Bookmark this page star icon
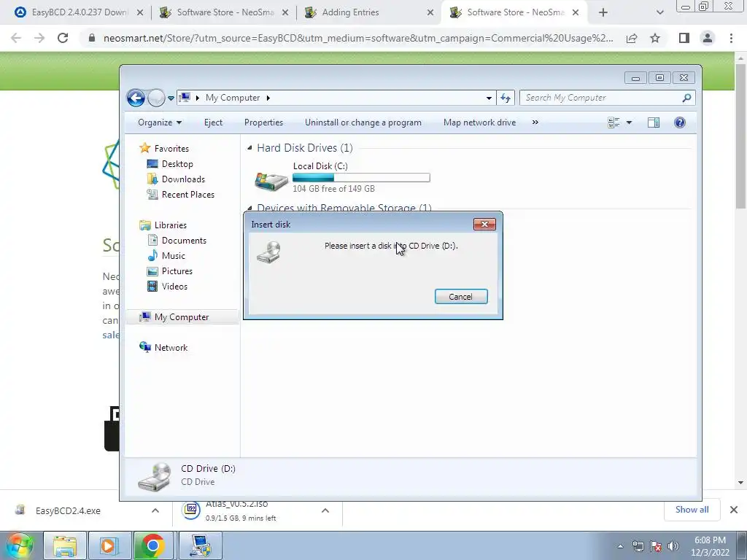 [655, 38]
